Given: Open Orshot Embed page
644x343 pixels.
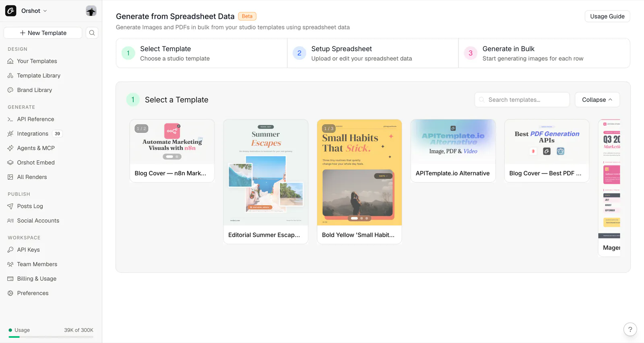Looking at the screenshot, I should (x=36, y=162).
